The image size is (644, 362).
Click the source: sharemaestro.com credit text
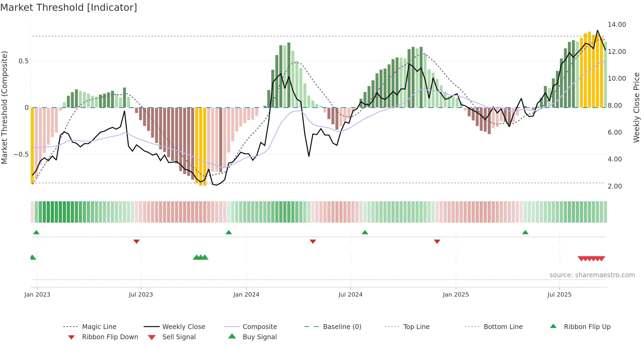pyautogui.click(x=592, y=275)
